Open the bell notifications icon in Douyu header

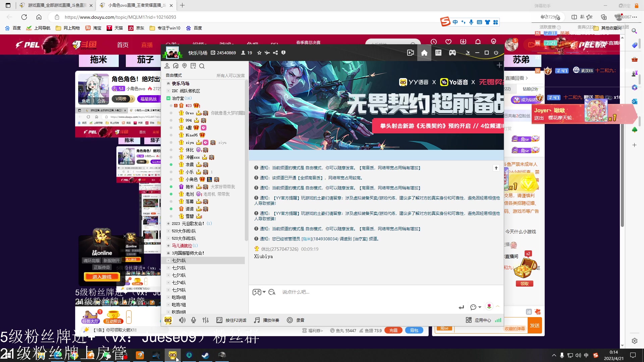pos(478,42)
